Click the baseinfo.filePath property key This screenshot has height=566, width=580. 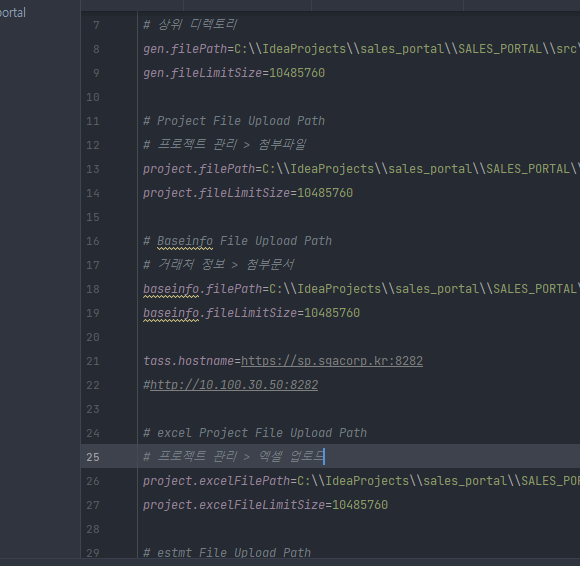[x=203, y=289]
